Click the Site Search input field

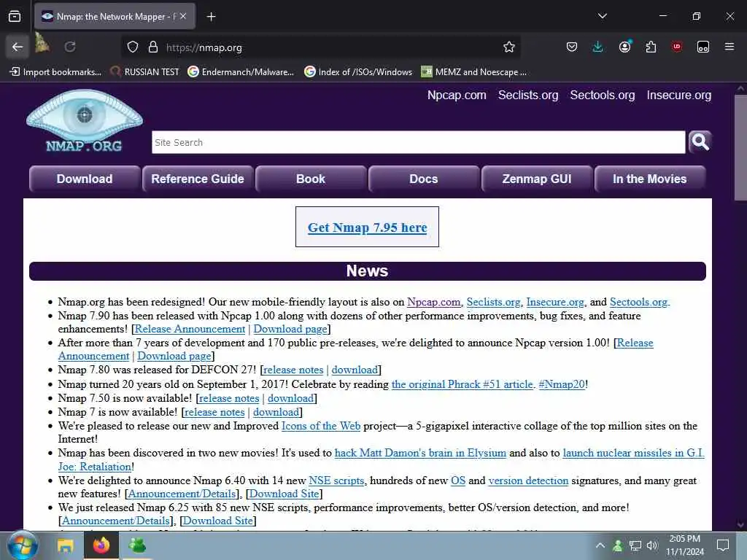[418, 142]
